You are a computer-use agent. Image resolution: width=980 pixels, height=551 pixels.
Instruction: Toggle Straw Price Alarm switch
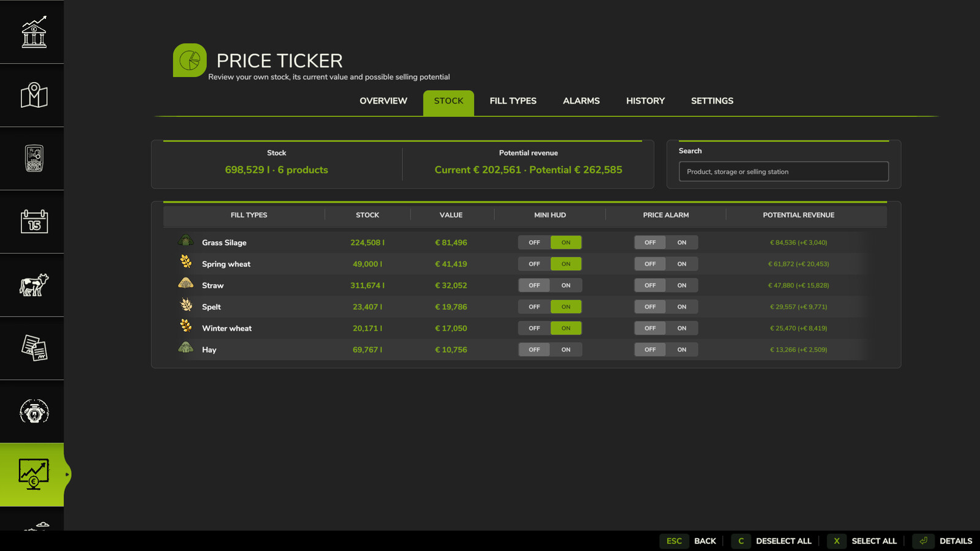[666, 285]
